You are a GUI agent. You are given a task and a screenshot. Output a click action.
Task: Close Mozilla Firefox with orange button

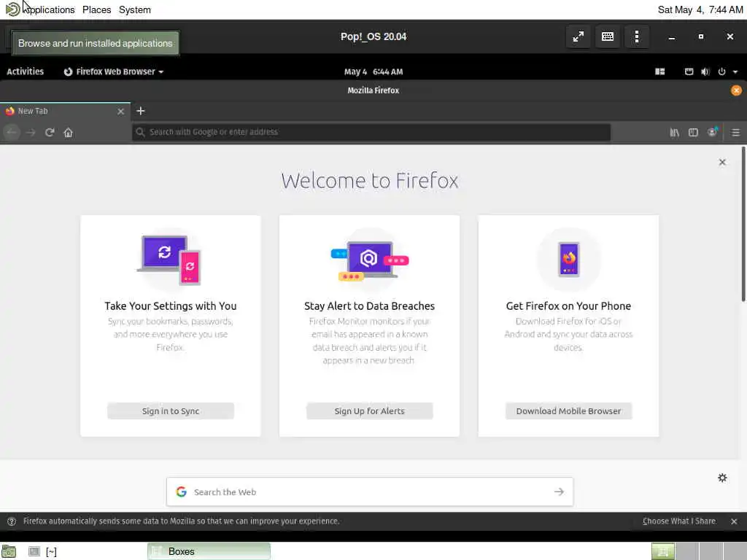(x=736, y=90)
